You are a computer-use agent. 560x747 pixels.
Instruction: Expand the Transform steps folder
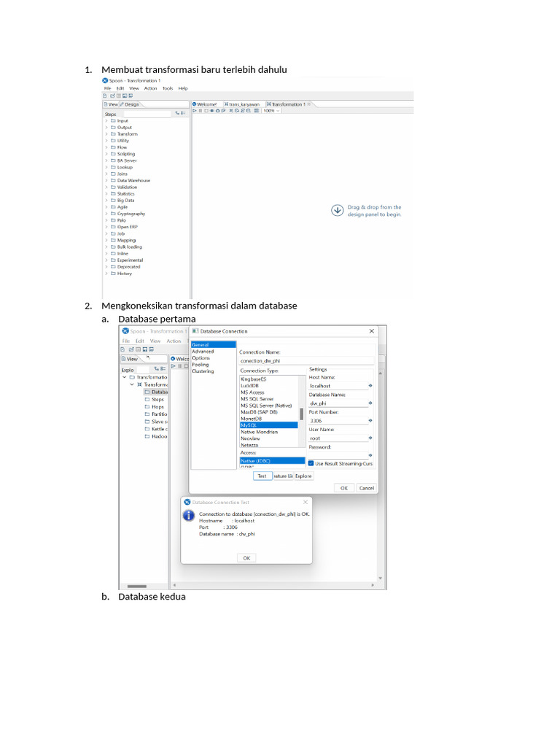106,134
